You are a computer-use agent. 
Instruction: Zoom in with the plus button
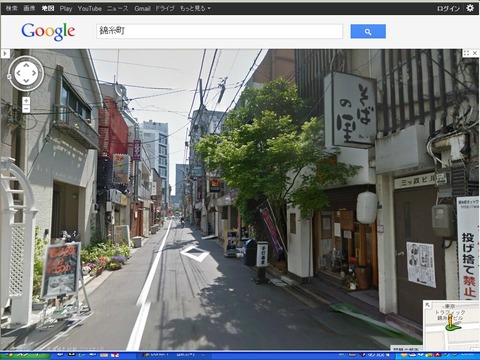pyautogui.click(x=26, y=101)
